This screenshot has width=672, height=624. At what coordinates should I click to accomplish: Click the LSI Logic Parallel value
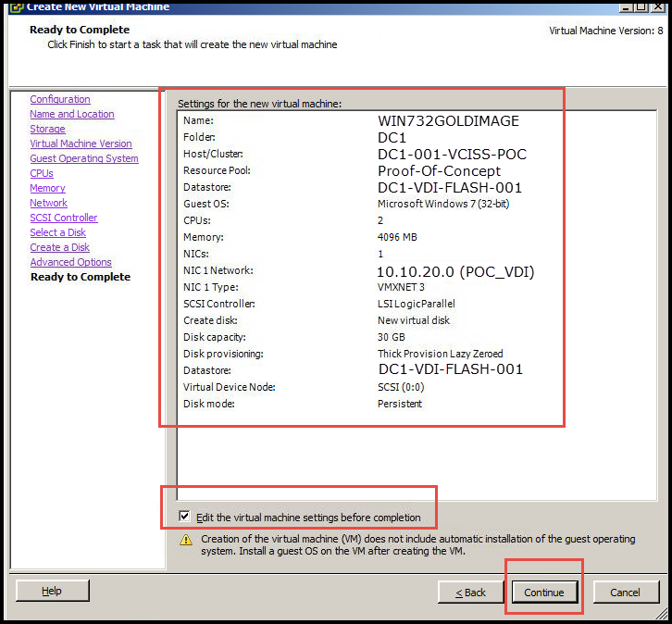point(417,304)
